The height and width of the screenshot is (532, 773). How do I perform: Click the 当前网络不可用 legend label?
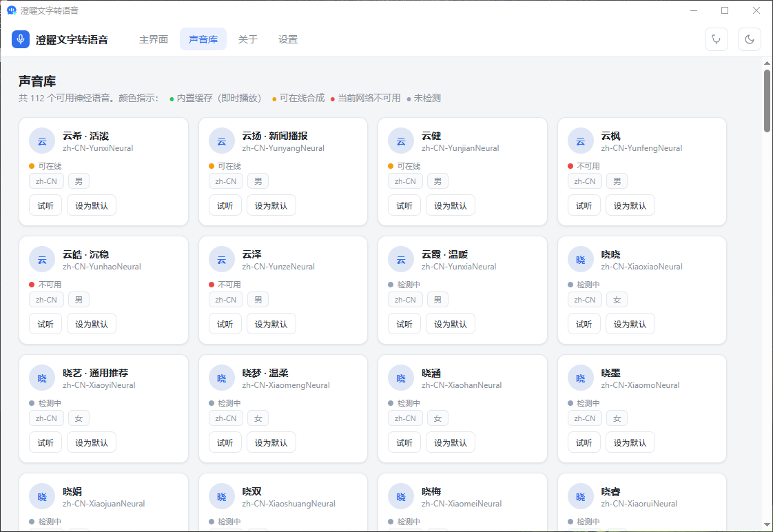[369, 98]
